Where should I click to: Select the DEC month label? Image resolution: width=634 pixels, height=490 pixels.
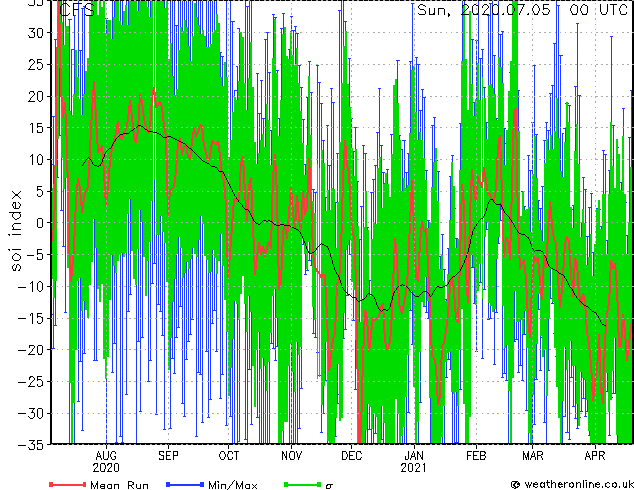(x=351, y=454)
